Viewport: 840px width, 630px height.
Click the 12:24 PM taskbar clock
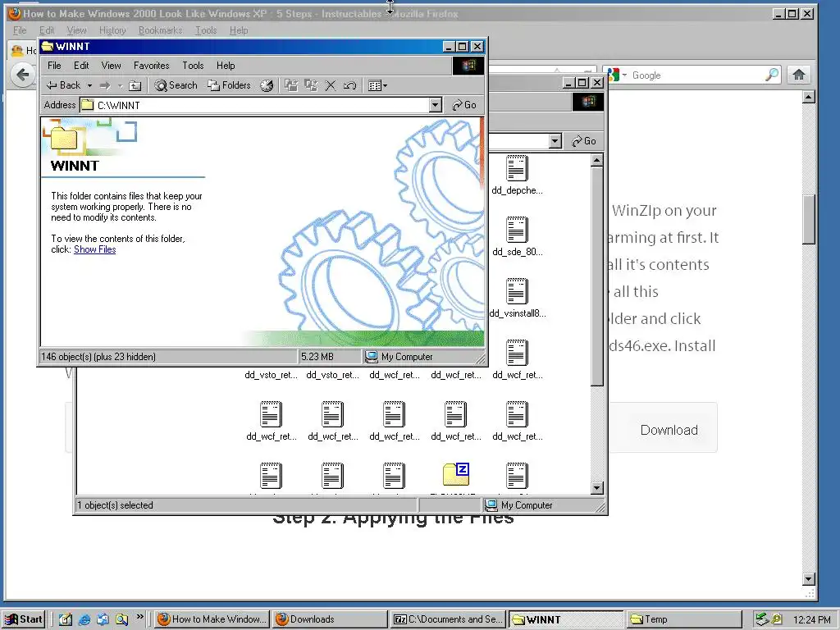pyautogui.click(x=811, y=619)
